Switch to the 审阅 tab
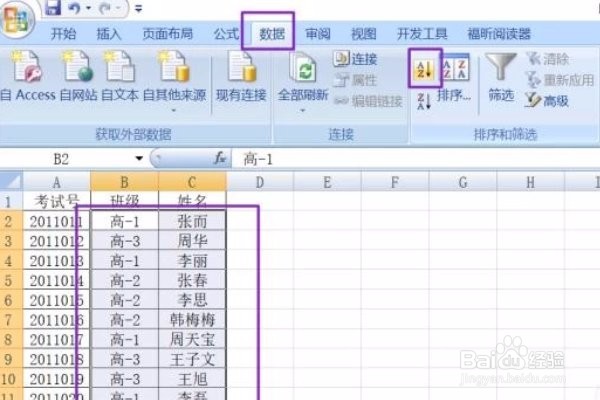 click(x=318, y=34)
